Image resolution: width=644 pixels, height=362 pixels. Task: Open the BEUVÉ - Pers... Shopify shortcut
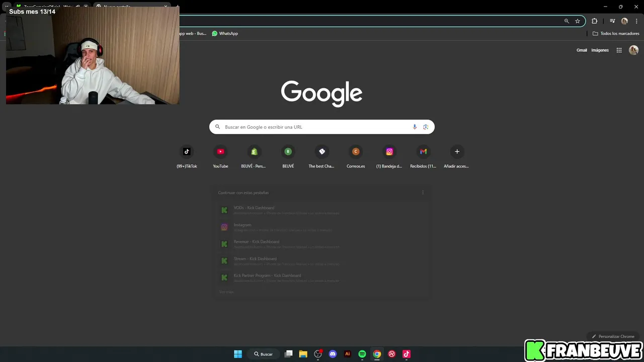(x=254, y=157)
